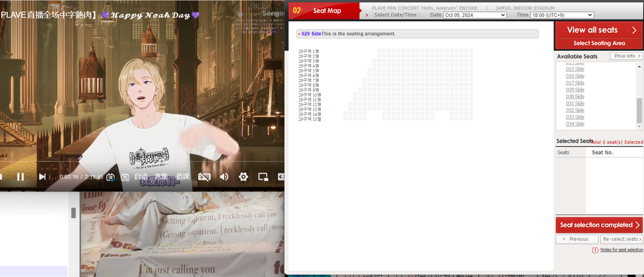Select 031 Side seating area

575,104
